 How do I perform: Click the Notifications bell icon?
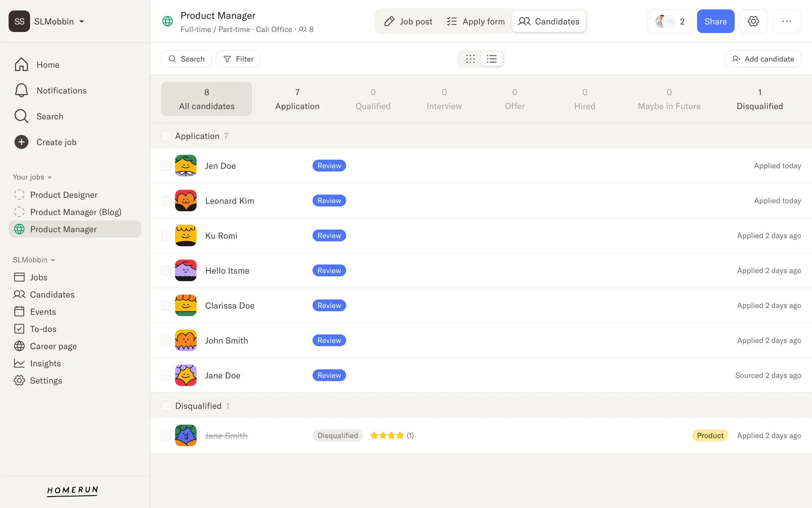21,91
